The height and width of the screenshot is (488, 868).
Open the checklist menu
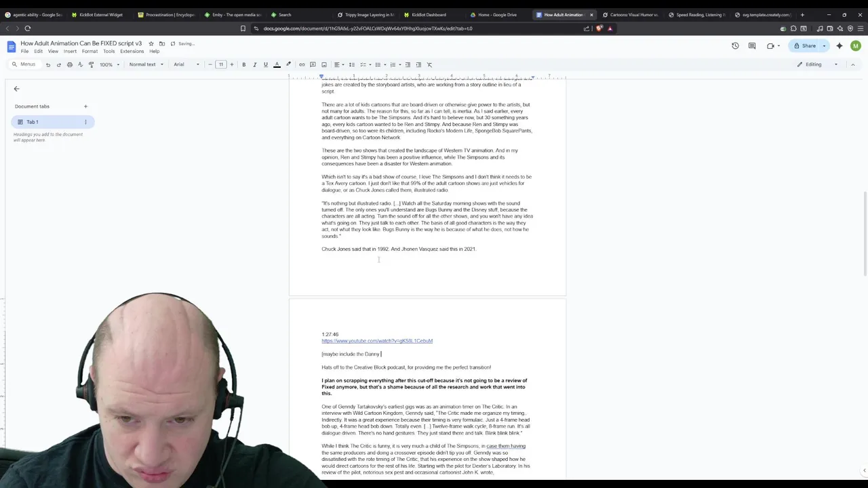coord(364,64)
